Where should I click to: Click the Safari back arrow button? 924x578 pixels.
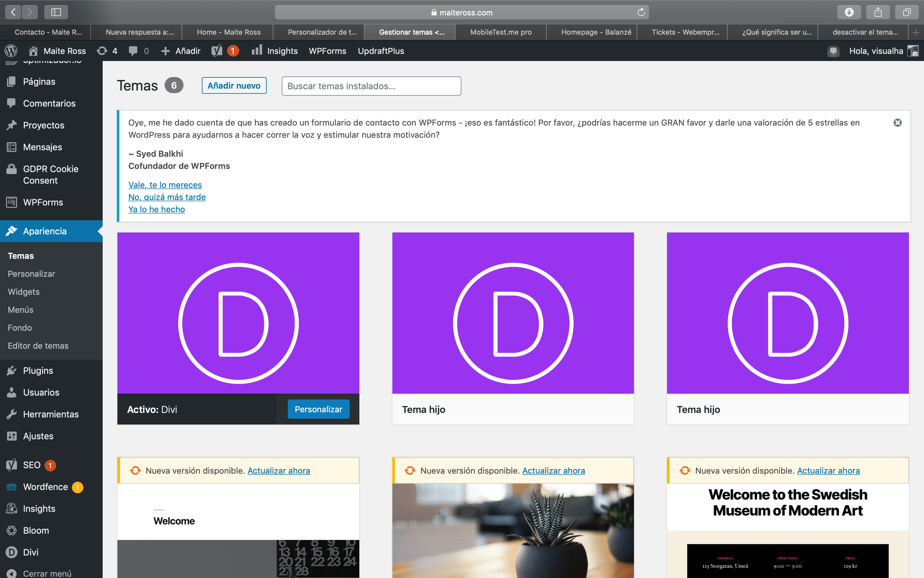click(x=13, y=12)
